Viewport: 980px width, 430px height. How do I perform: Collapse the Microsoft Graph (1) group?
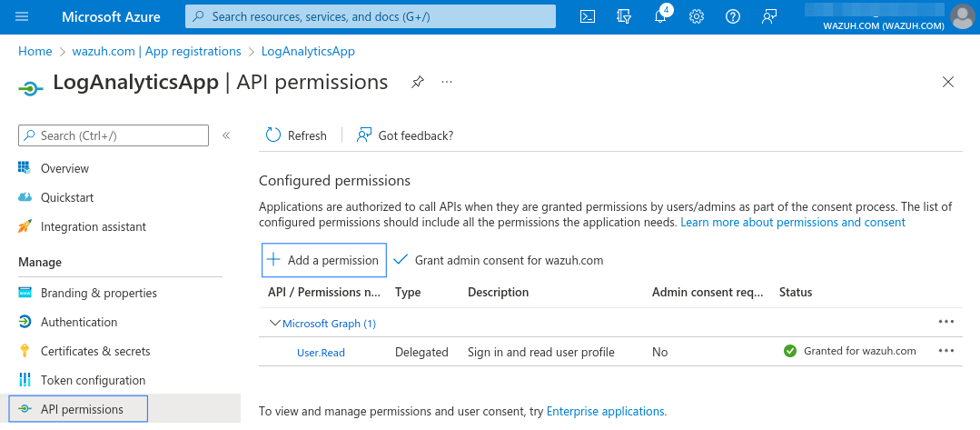(273, 323)
